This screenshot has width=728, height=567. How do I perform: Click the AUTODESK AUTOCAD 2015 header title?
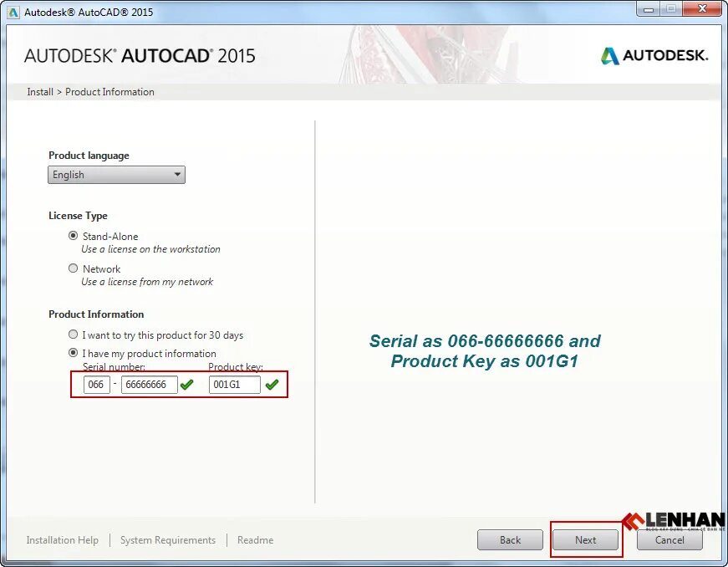coord(140,56)
